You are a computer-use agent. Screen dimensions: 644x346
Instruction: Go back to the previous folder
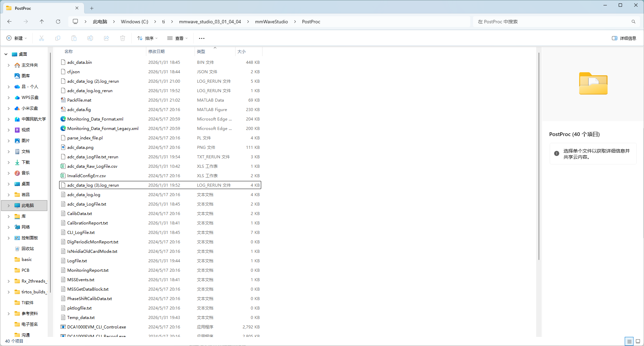point(9,22)
